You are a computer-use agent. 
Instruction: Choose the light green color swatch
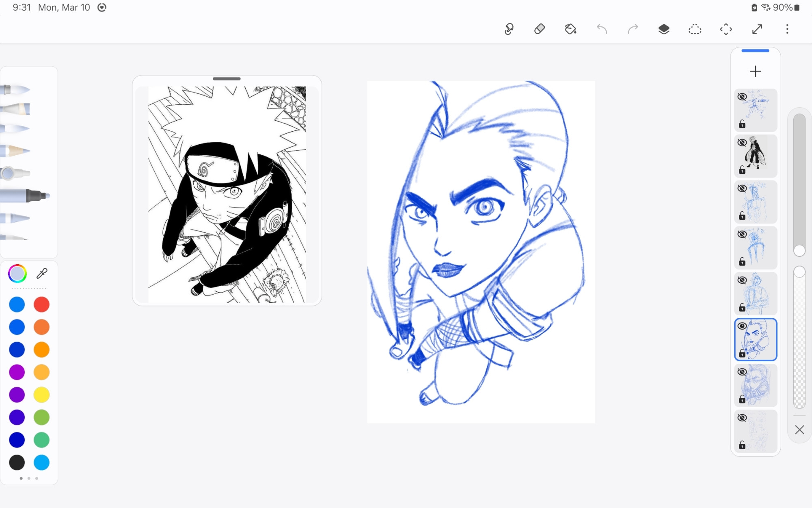tap(41, 417)
